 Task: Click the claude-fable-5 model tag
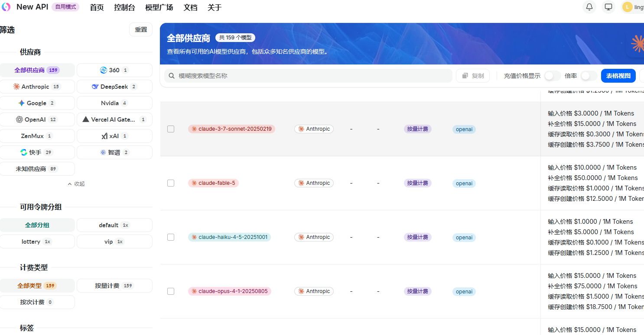pos(213,183)
